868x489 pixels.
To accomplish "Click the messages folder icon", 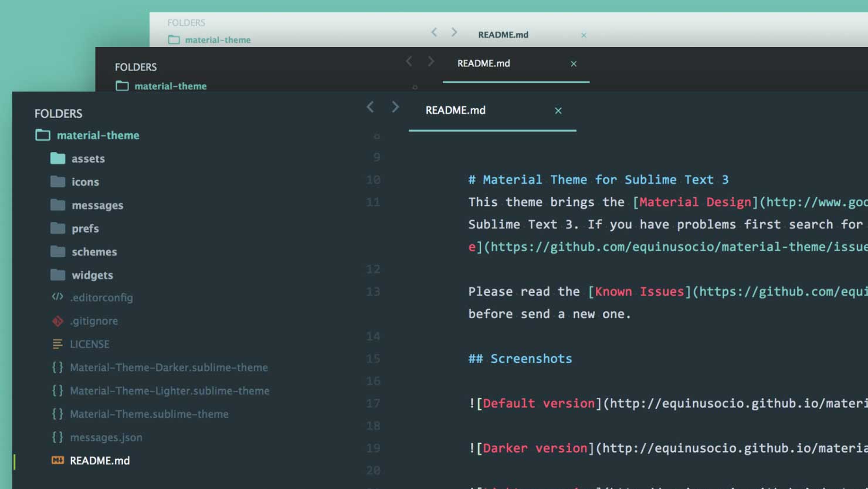I will [x=57, y=205].
